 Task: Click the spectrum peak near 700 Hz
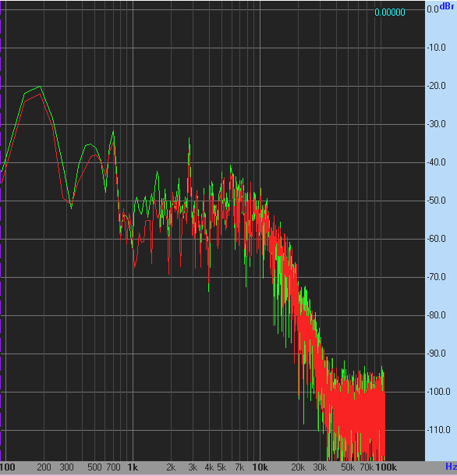click(x=113, y=132)
